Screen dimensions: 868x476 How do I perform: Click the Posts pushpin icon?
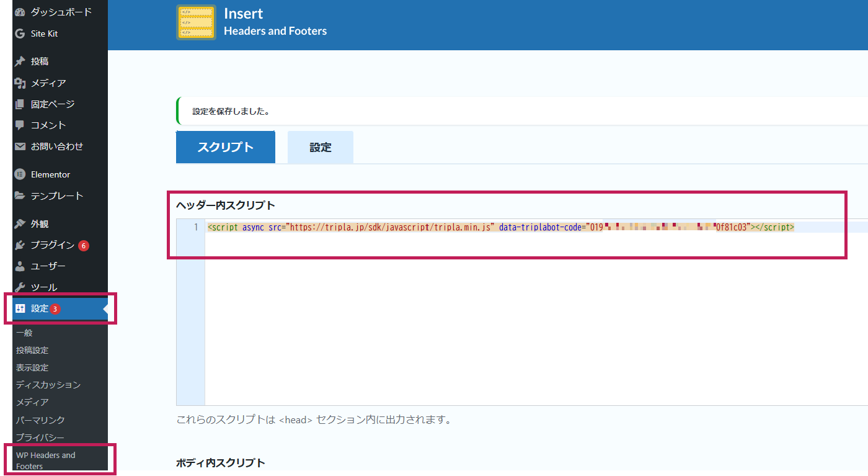[x=20, y=61]
